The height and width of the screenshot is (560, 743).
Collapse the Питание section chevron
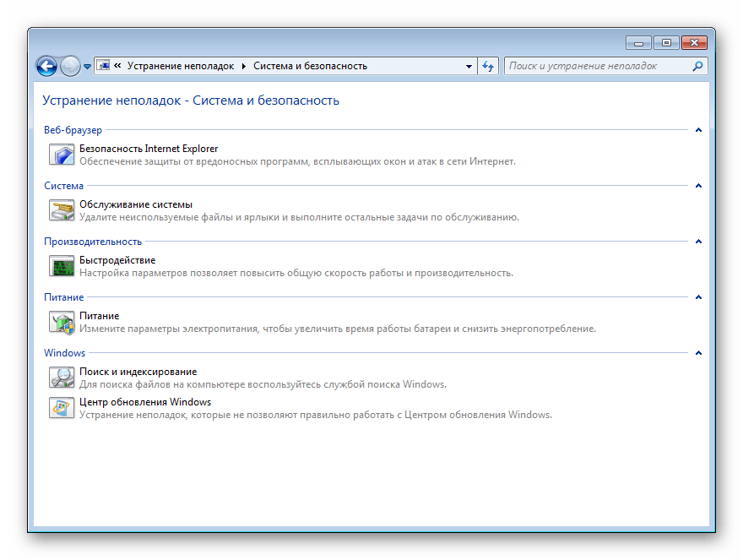[698, 297]
